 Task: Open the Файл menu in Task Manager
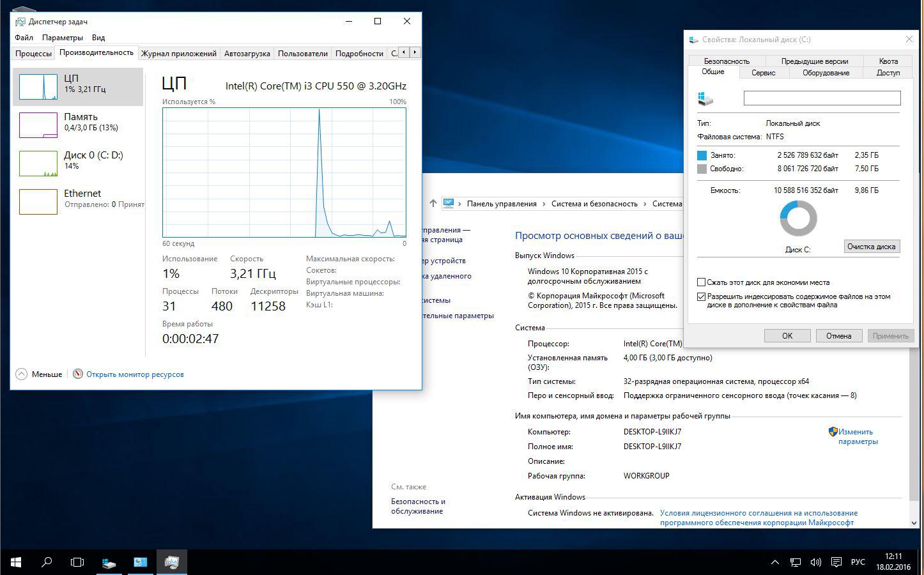click(x=24, y=38)
